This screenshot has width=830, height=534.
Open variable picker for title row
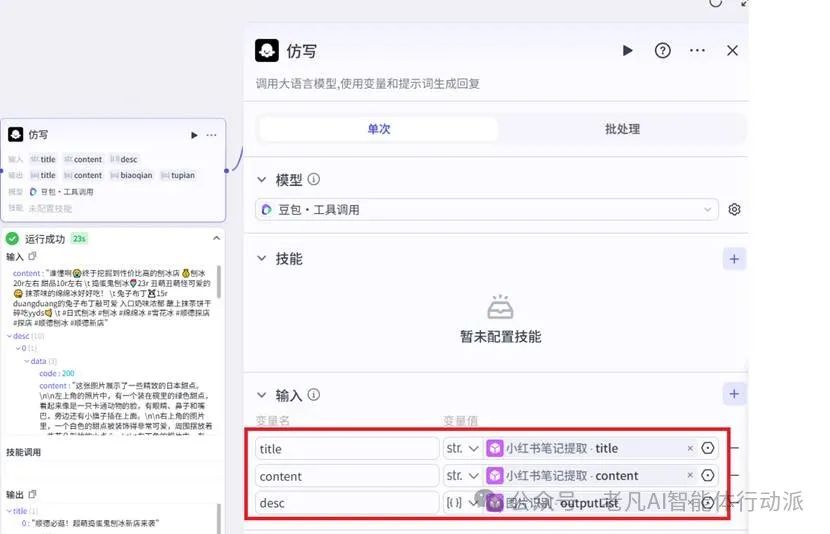[x=708, y=448]
